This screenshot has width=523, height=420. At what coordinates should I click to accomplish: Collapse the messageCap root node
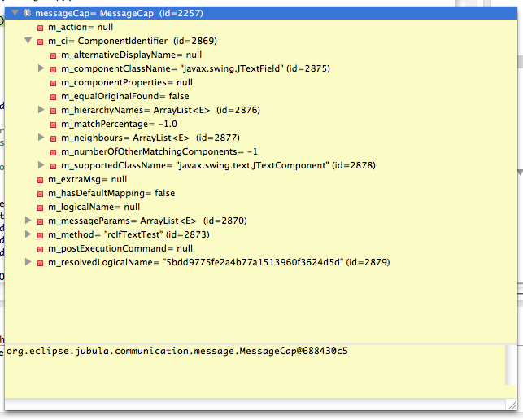click(15, 13)
